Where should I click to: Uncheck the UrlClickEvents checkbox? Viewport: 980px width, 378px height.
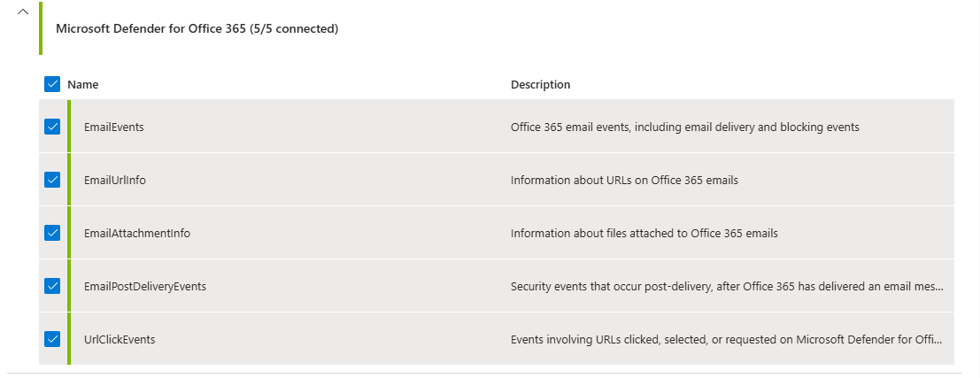tap(52, 339)
